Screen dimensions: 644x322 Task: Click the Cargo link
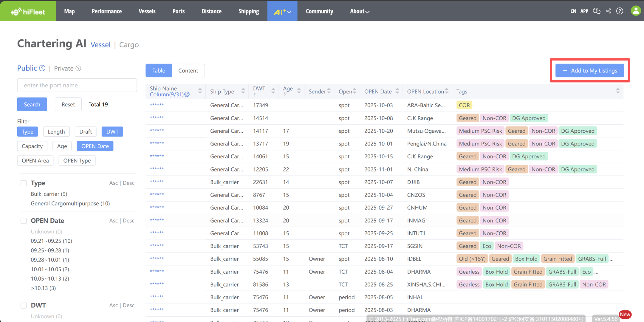tap(129, 45)
